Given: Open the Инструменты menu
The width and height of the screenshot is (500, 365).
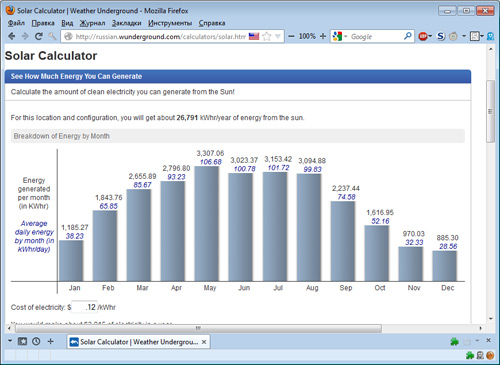Looking at the screenshot, I should [170, 23].
